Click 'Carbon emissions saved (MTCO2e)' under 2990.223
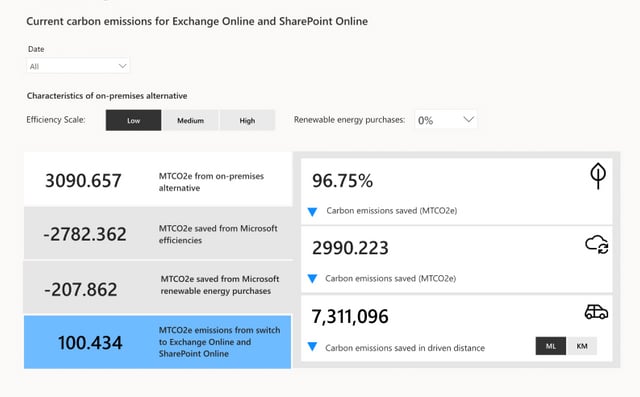 coord(391,279)
